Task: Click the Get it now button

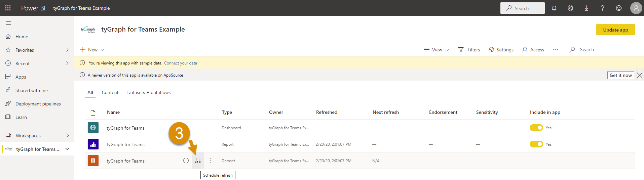Action: [x=620, y=75]
